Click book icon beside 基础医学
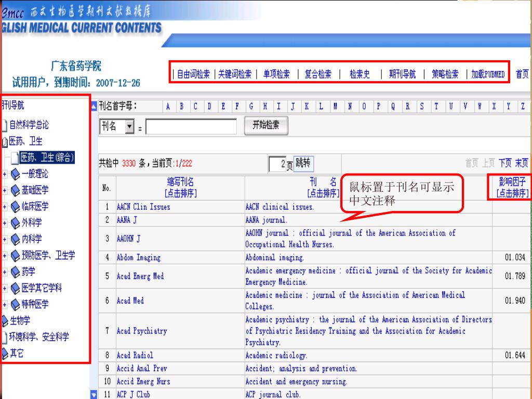Viewport: 532px width, 399px height. tap(15, 190)
